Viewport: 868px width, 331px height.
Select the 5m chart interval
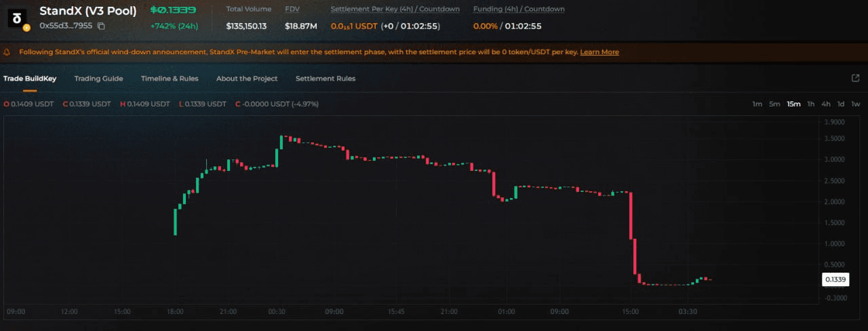point(774,104)
